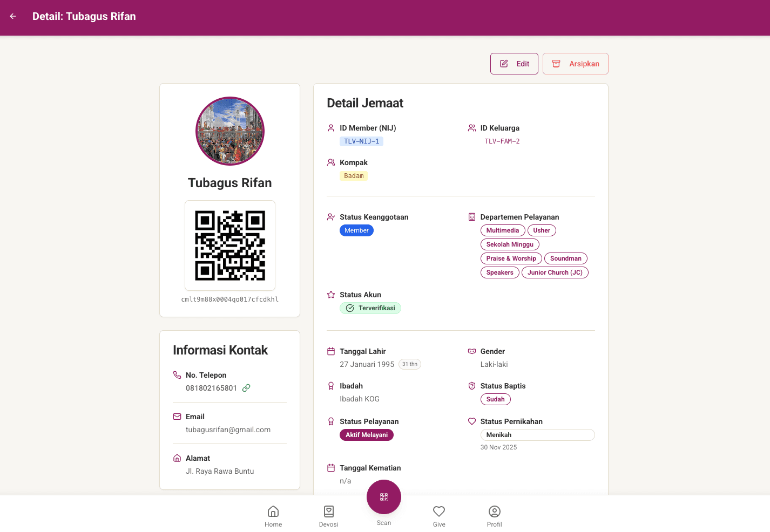
Task: Click the member QR code image
Action: point(230,245)
